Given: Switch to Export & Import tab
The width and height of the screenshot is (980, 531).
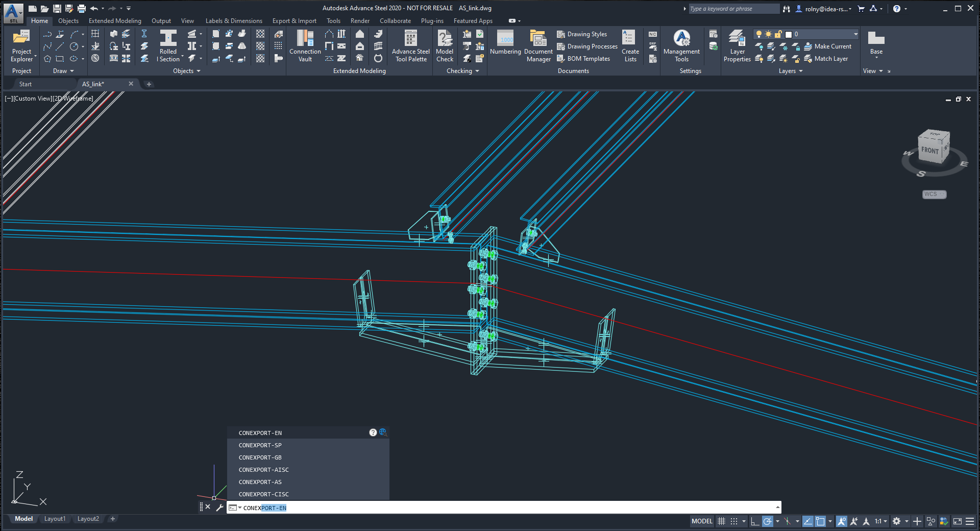Looking at the screenshot, I should (x=294, y=21).
